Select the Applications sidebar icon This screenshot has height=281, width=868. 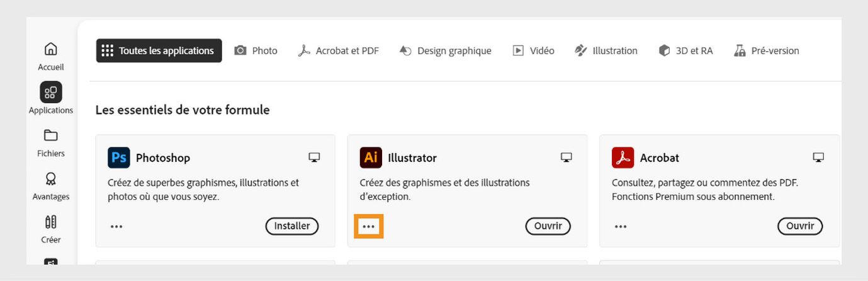[x=50, y=93]
